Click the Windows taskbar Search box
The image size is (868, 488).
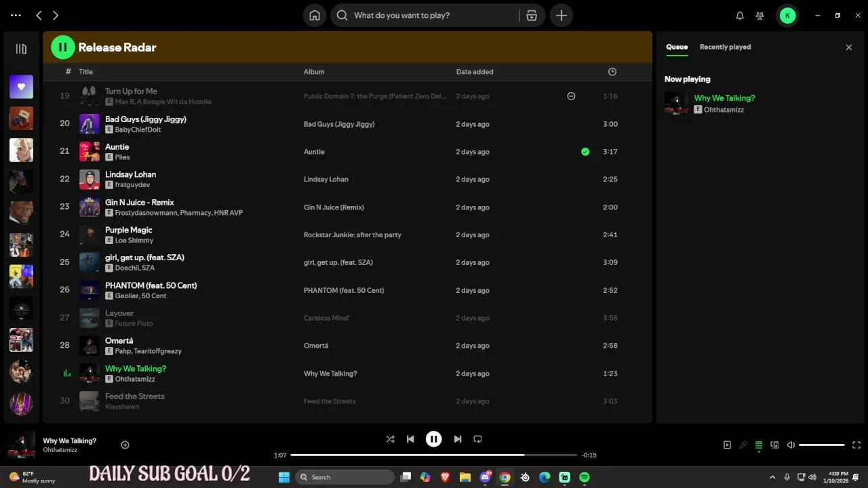(x=345, y=477)
